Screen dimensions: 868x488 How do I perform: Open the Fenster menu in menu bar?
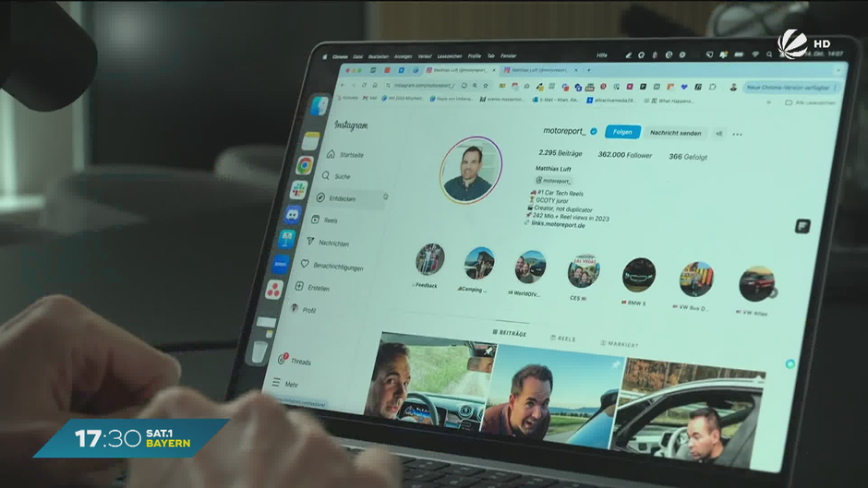[x=509, y=56]
